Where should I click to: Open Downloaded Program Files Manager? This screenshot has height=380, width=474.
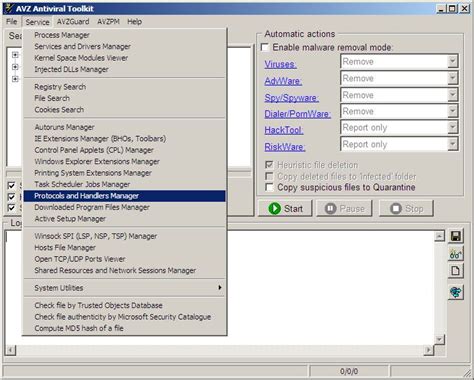(125, 207)
